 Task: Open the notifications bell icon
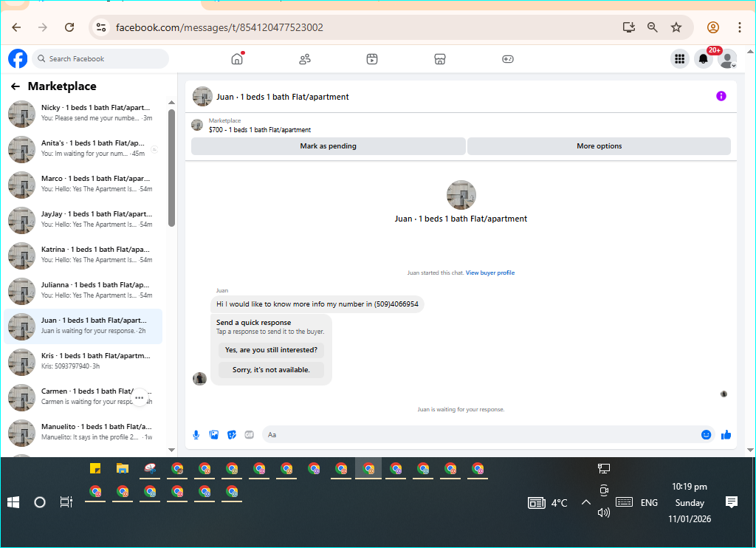[704, 59]
